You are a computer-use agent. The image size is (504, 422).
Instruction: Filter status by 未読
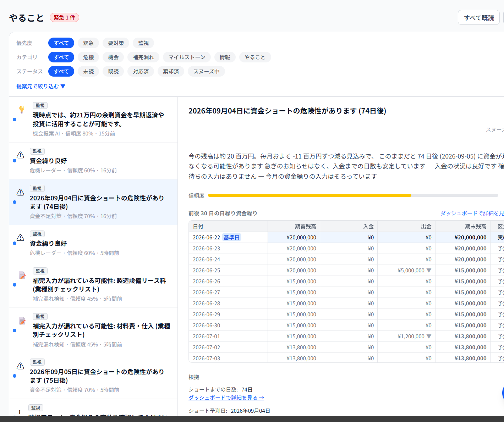88,71
